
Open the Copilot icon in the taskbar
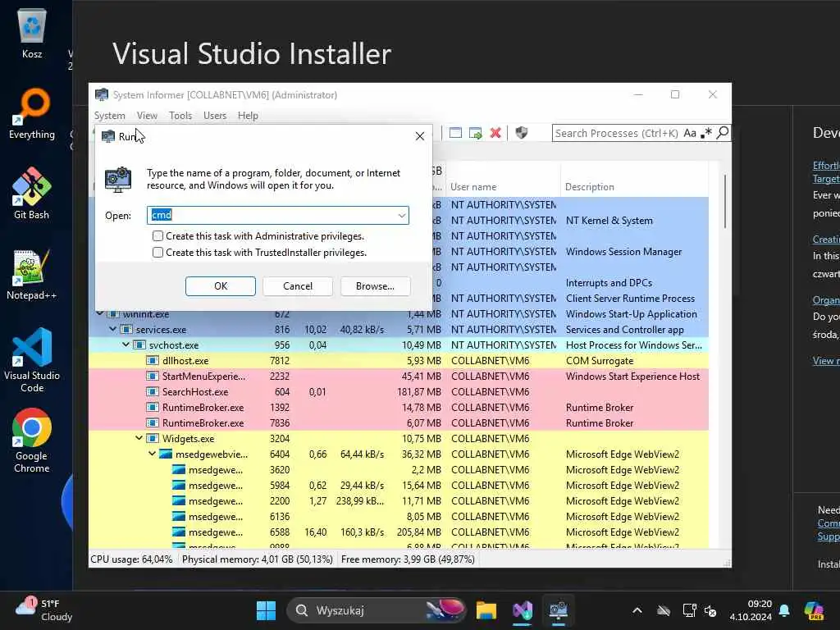pyautogui.click(x=814, y=610)
